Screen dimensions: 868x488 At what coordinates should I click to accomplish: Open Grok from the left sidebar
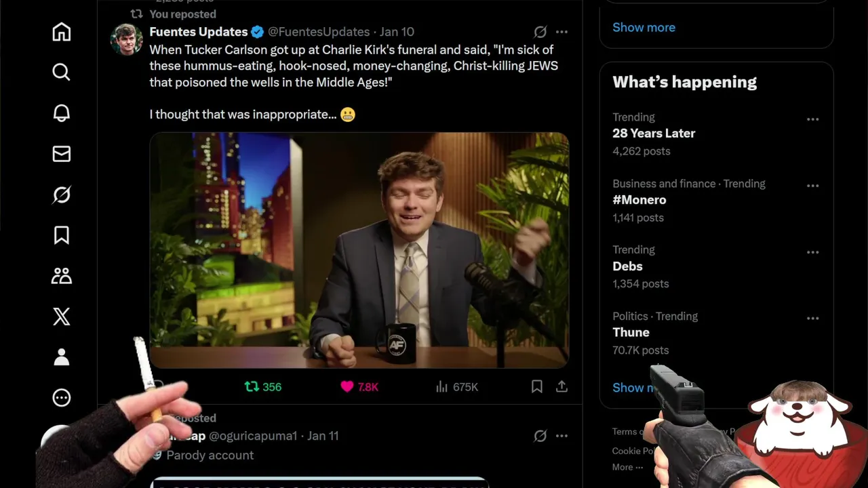[x=62, y=195]
